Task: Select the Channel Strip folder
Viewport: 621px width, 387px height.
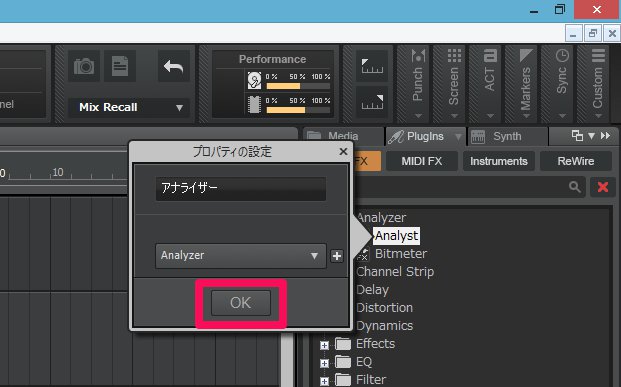Action: point(395,272)
